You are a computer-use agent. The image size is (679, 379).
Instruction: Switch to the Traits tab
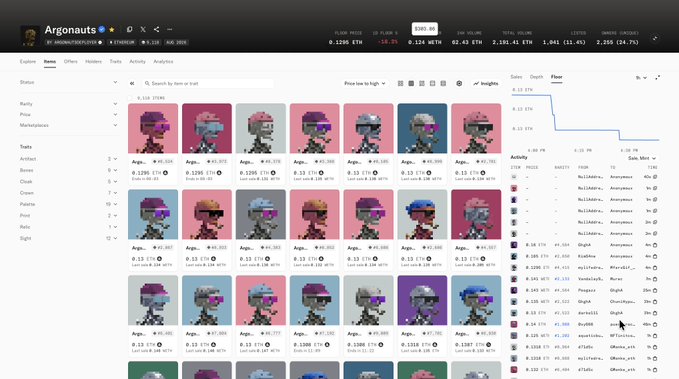coord(115,62)
